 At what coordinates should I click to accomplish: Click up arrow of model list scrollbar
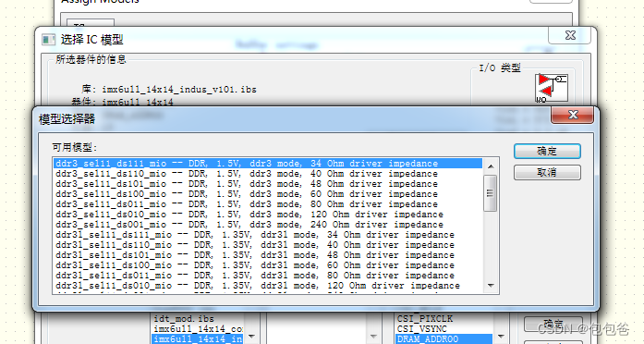pos(491,166)
